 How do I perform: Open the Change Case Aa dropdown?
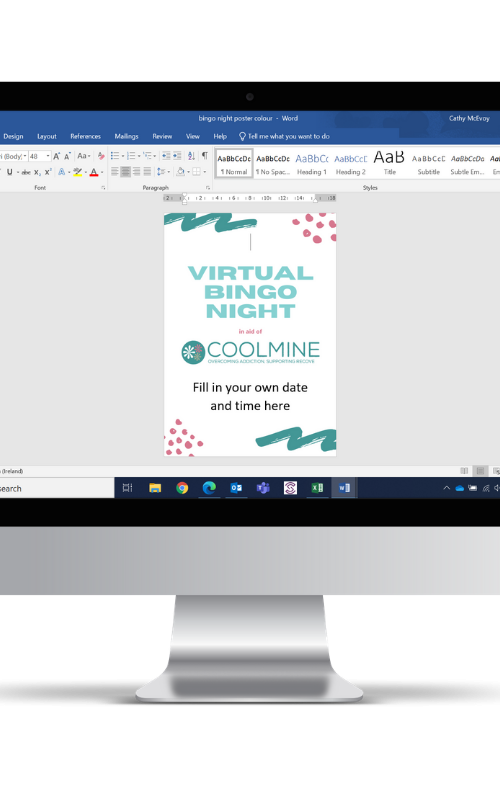pos(83,156)
